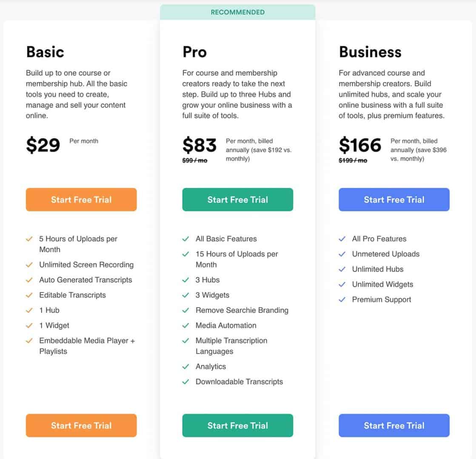This screenshot has height=459, width=476.
Task: Click the upper green Pro Start Free Trial button
Action: 237,199
